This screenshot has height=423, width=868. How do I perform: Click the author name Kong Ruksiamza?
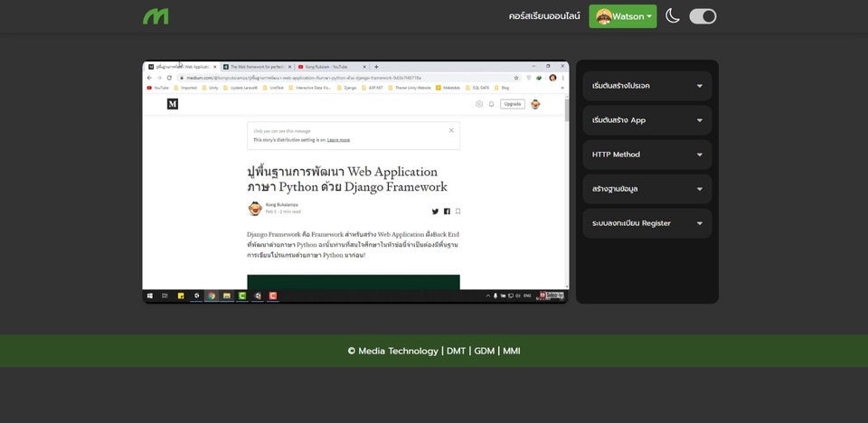tap(282, 205)
